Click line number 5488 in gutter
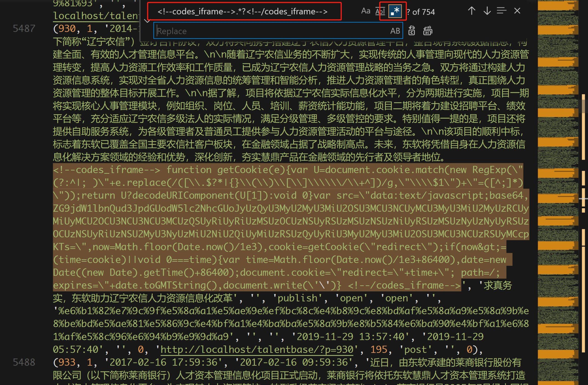The width and height of the screenshot is (588, 385). [x=24, y=362]
